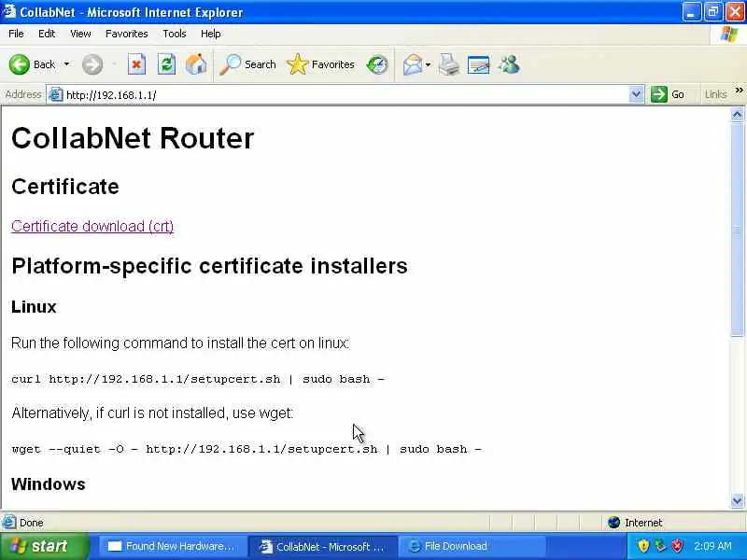Click the CollabNet Router heading
747x560 pixels.
(133, 138)
